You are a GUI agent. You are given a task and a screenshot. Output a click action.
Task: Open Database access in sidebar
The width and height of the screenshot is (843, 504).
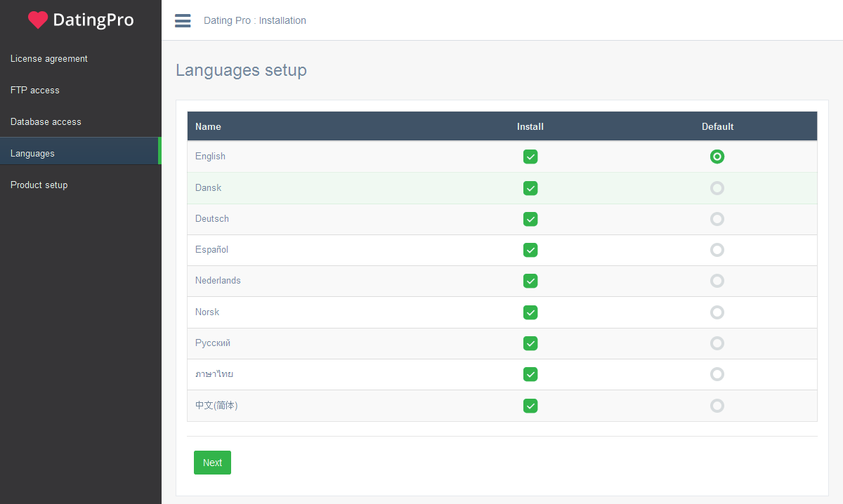46,122
